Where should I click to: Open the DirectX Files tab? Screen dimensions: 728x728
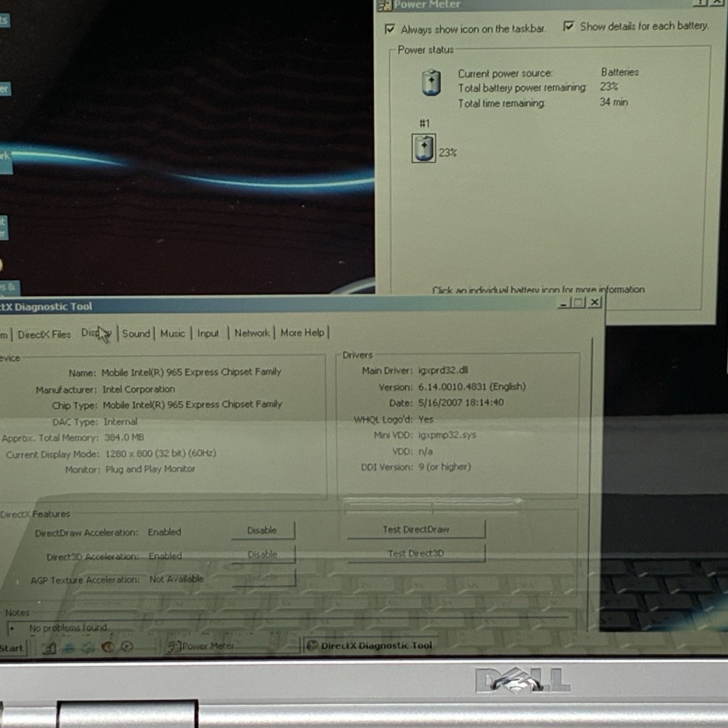(x=44, y=334)
